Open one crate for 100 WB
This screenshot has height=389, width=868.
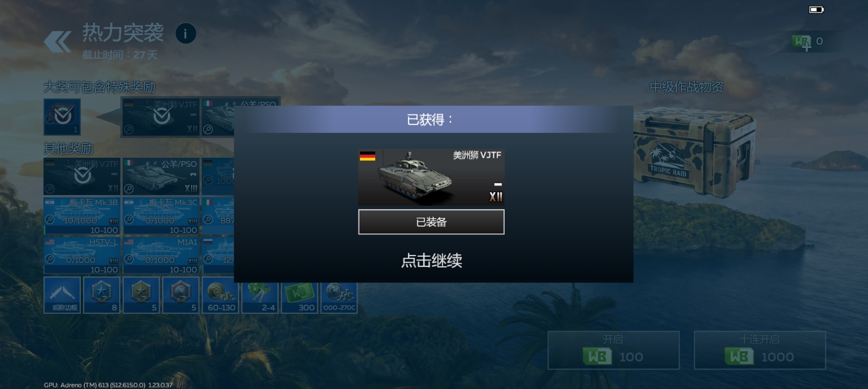[613, 350]
